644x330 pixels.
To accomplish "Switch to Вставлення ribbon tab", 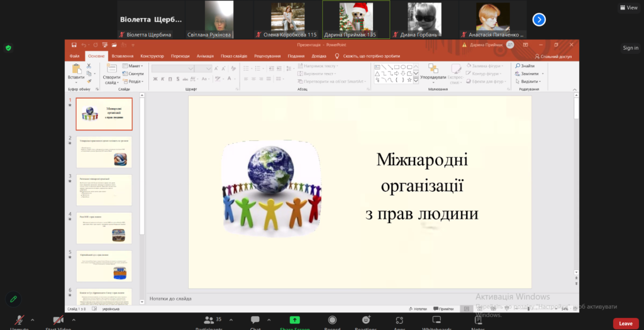I will click(x=123, y=56).
